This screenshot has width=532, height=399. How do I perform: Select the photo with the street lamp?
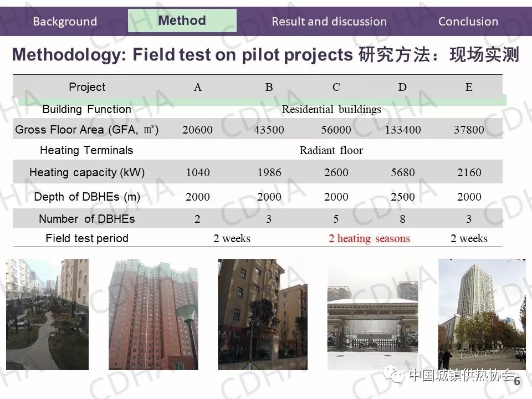pyautogui.click(x=262, y=314)
